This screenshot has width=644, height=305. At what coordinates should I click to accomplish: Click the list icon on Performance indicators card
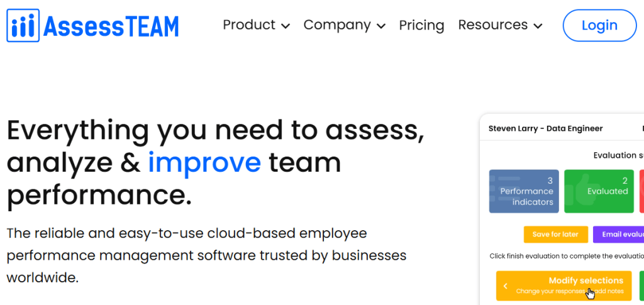click(x=505, y=188)
